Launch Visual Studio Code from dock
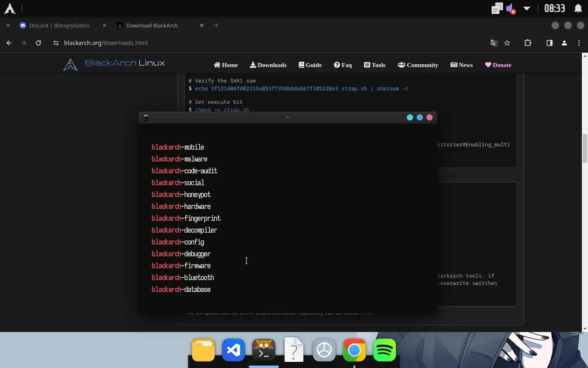Viewport: 588px width, 368px height. pos(233,350)
